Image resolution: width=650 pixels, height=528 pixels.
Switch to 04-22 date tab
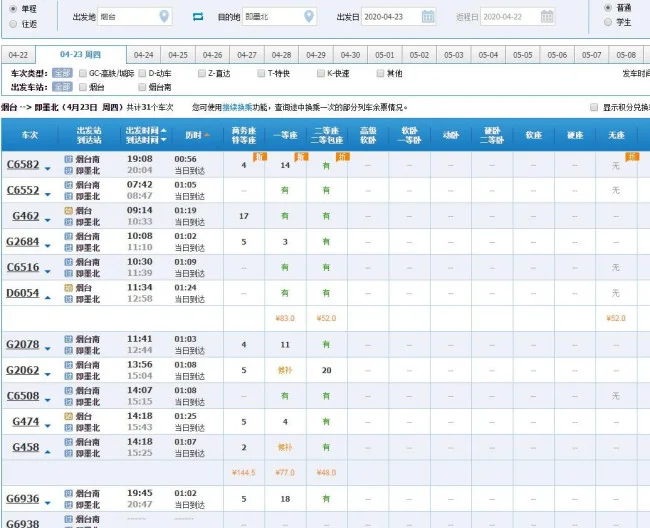tap(18, 55)
